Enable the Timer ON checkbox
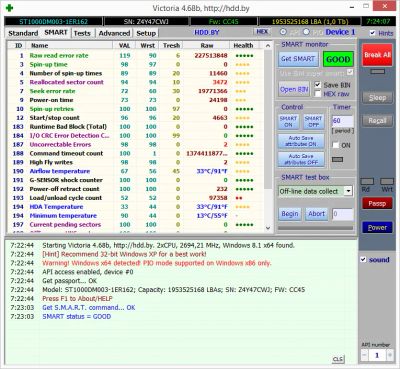400x369 pixels. pos(336,145)
